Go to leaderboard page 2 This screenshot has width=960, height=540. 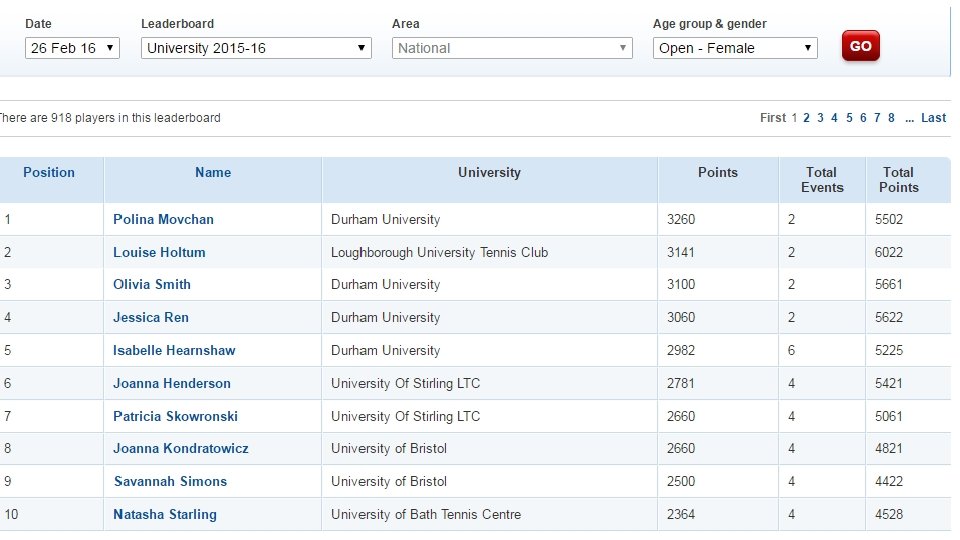tap(806, 118)
